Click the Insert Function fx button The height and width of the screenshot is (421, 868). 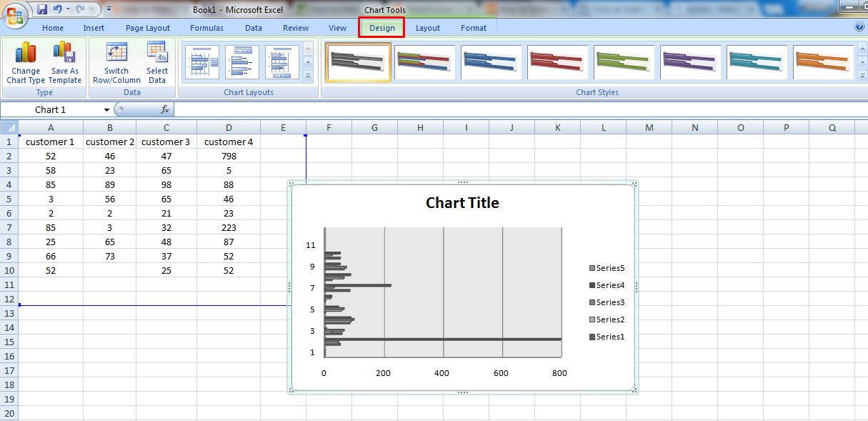(165, 109)
